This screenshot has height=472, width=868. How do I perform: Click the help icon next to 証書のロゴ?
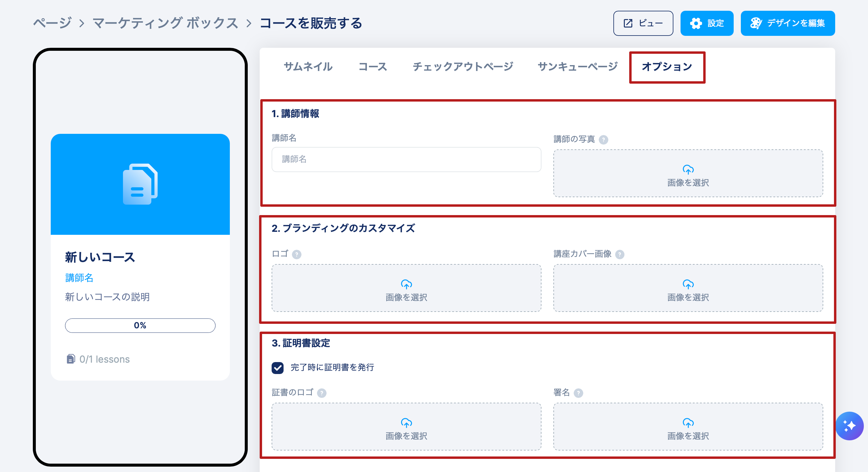pos(321,393)
